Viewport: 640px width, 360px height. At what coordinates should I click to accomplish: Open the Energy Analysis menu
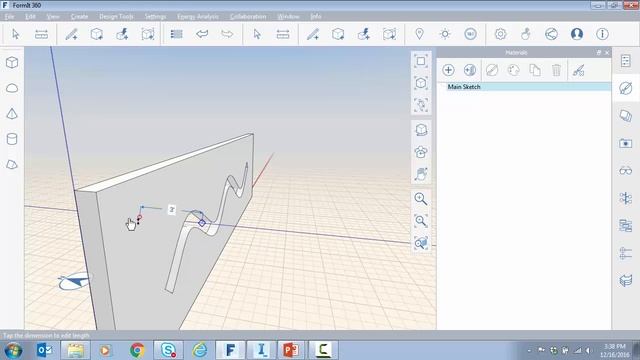[198, 16]
